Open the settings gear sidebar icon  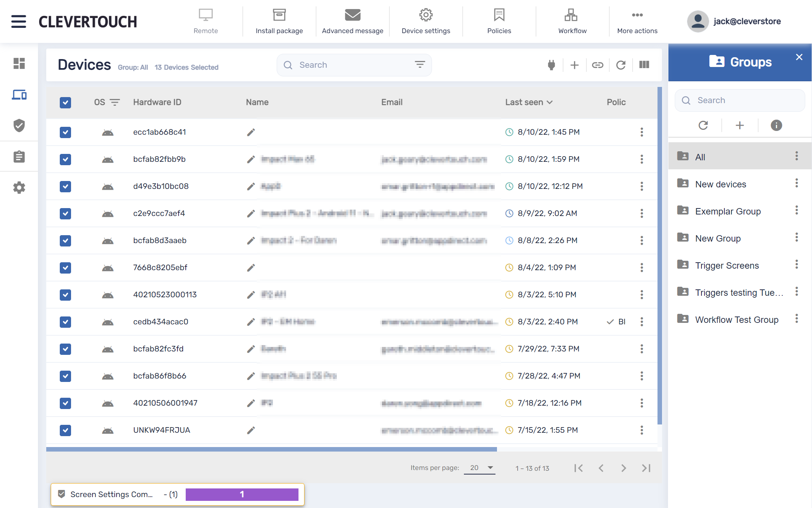19,187
